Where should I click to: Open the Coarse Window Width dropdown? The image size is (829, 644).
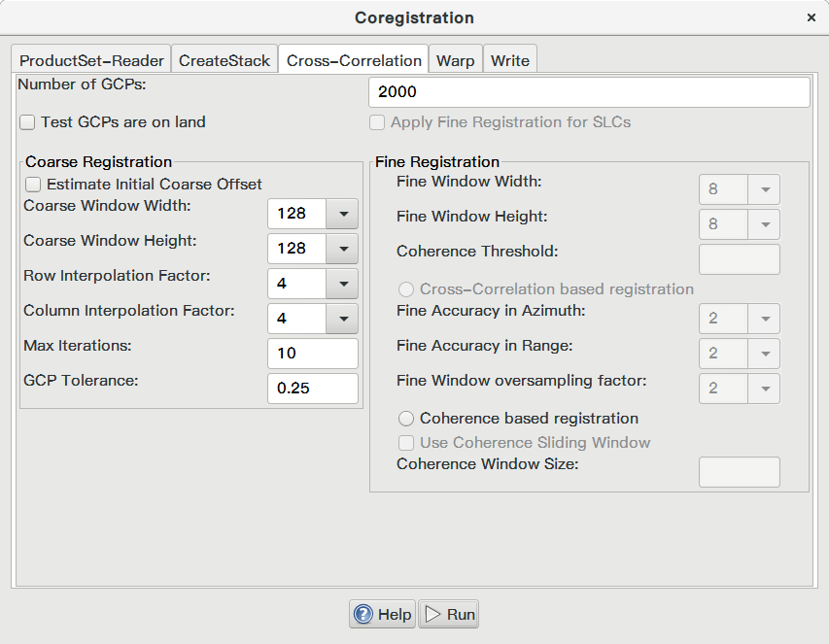[x=343, y=214]
